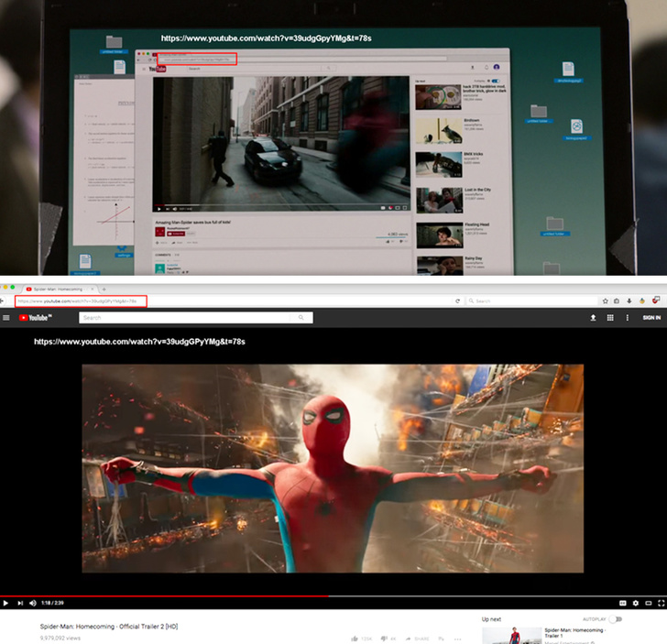The image size is (667, 644).
Task: Toggle theater mode on the player
Action: click(x=649, y=603)
